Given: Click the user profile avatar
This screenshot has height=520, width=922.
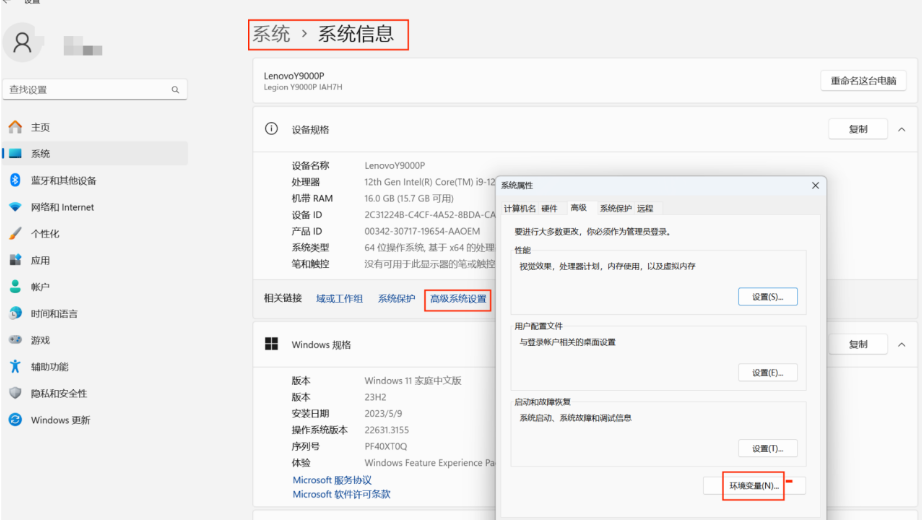Looking at the screenshot, I should [x=22, y=42].
